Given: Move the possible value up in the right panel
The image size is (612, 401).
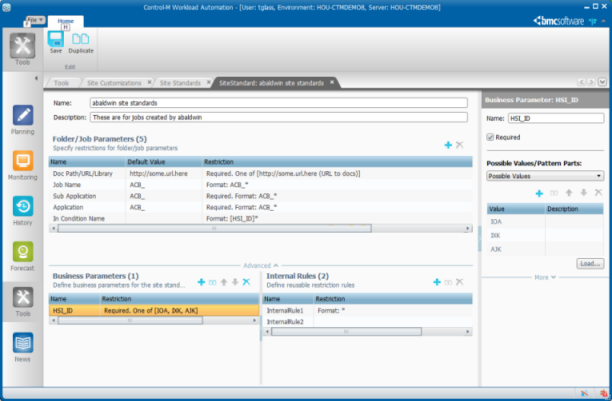Looking at the screenshot, I should [569, 193].
